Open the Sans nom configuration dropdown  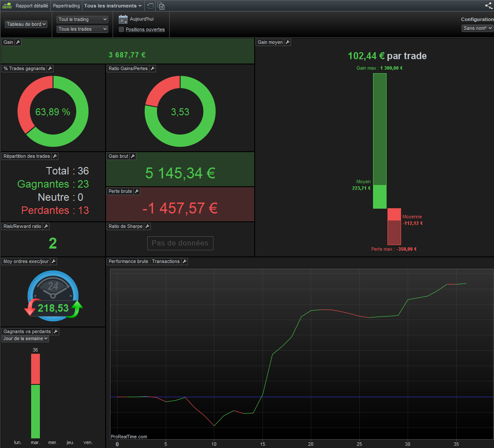[477, 28]
